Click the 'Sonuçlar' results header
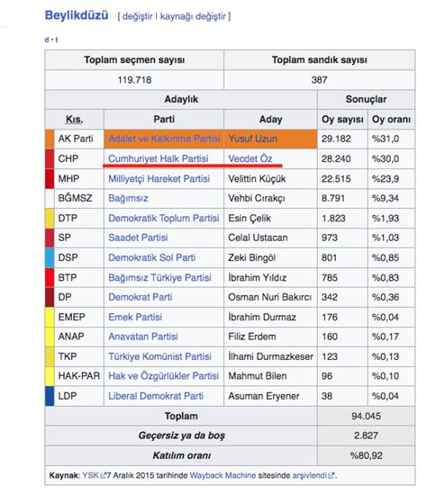 pyautogui.click(x=366, y=99)
